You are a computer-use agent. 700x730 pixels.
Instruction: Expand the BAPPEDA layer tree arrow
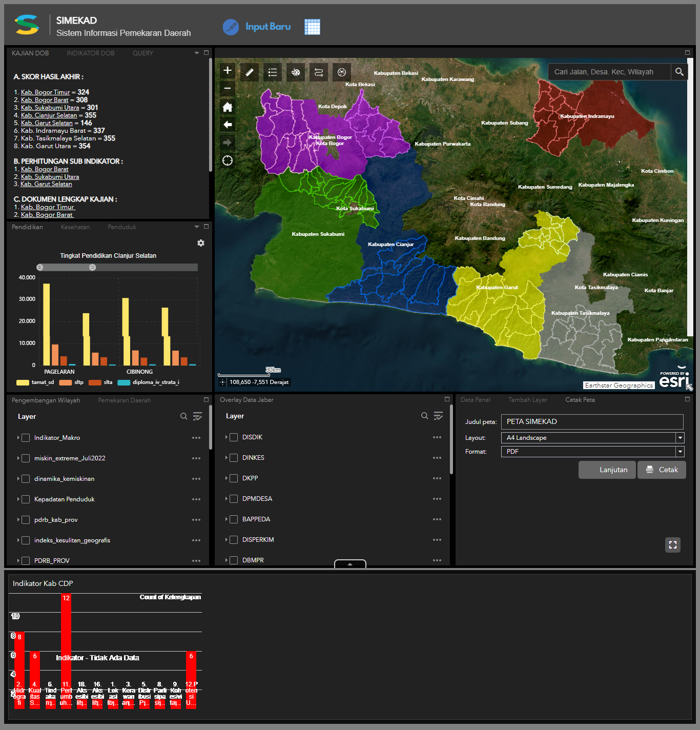tap(226, 519)
